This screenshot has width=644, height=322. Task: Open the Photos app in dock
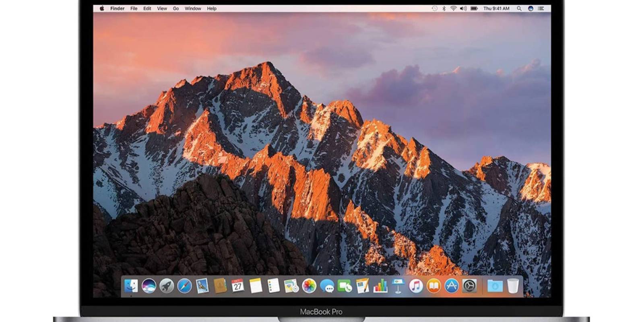(x=309, y=286)
